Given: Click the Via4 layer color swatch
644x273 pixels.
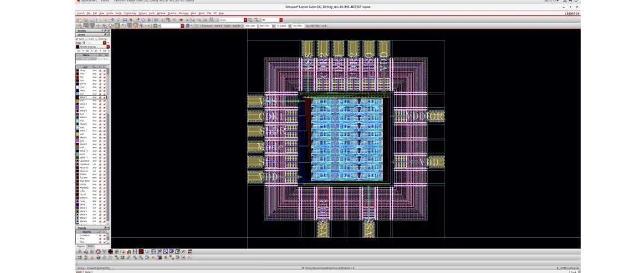Looking at the screenshot, I should (77, 114).
